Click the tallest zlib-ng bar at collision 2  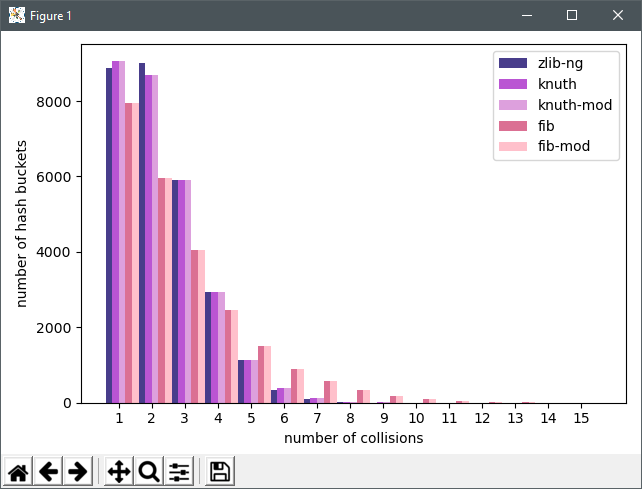142,233
